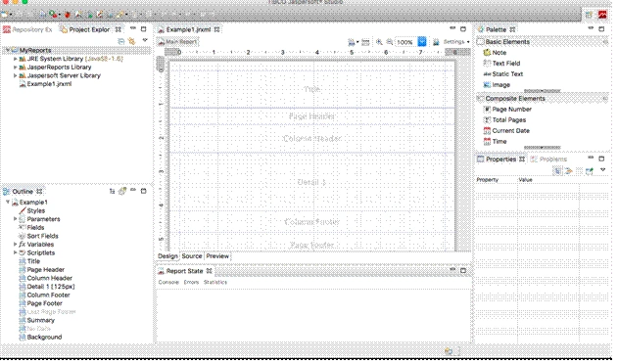The image size is (618, 364).
Task: Click the second icon in Outline toolbar
Action: 122,191
